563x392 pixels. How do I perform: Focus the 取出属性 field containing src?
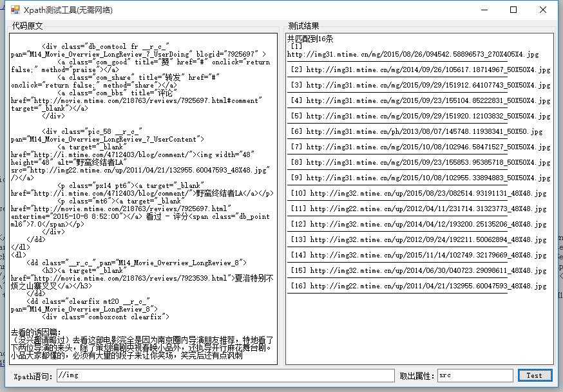[x=475, y=375]
